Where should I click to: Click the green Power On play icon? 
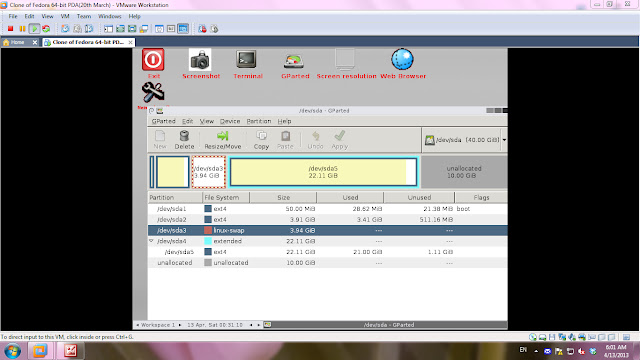point(34,29)
